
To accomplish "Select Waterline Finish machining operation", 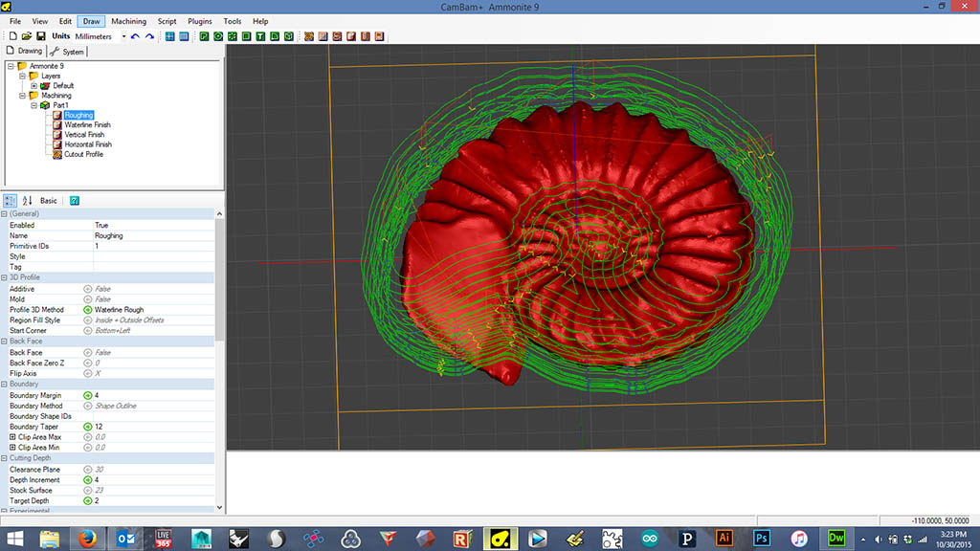I will [x=87, y=125].
